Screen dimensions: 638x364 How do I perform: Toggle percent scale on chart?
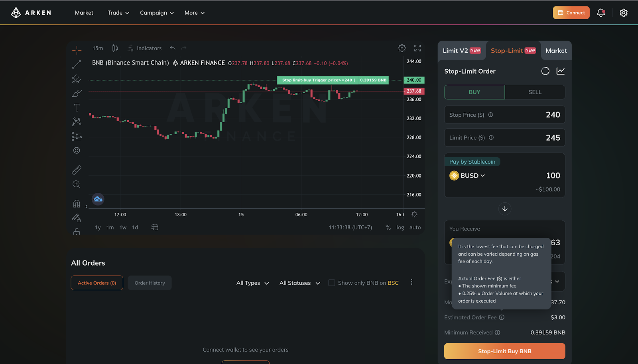(x=388, y=227)
